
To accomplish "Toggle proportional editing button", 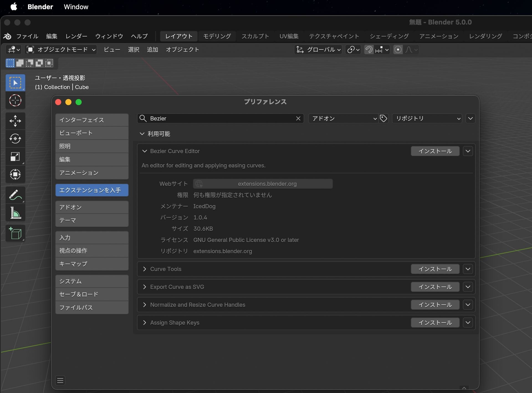I will pos(398,50).
